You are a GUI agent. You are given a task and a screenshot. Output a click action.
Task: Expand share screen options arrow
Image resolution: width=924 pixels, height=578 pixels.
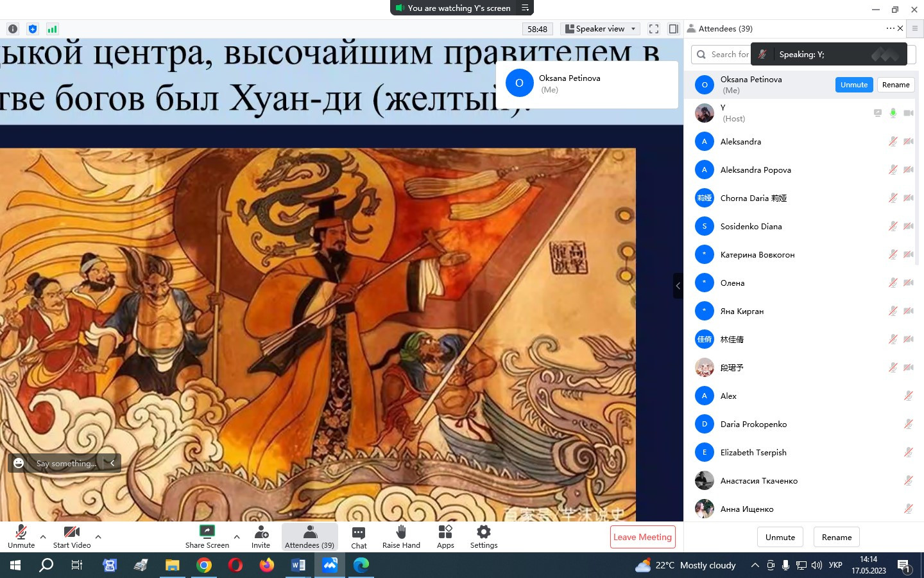pos(237,536)
